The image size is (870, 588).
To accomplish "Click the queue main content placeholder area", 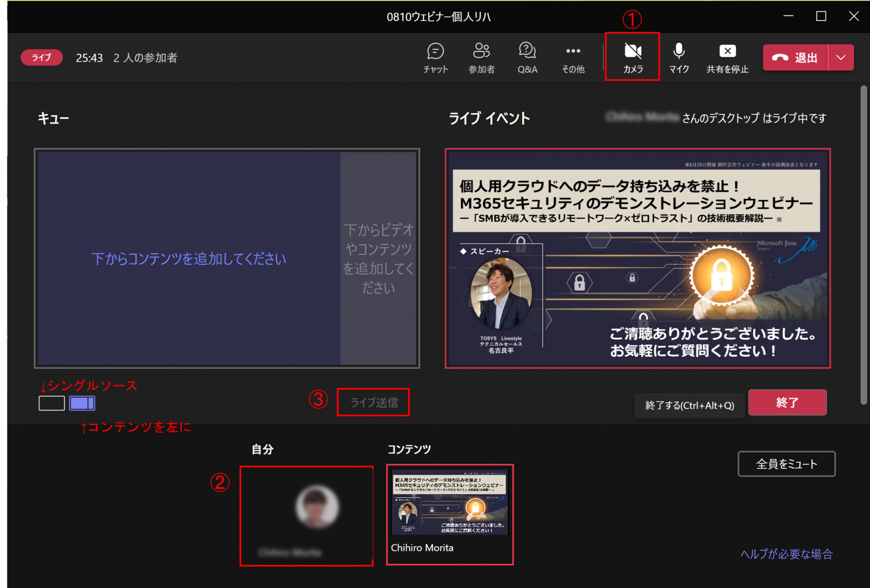I will (189, 259).
